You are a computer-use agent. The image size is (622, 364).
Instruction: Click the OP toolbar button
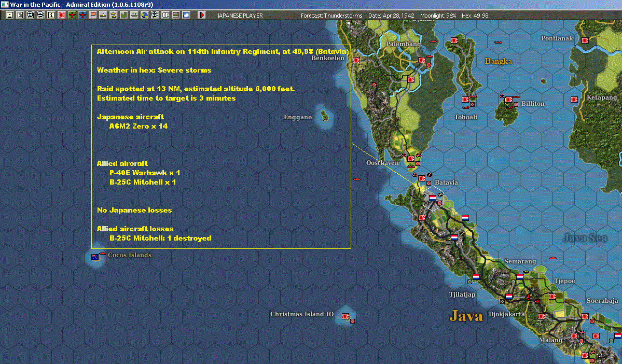pos(165,15)
